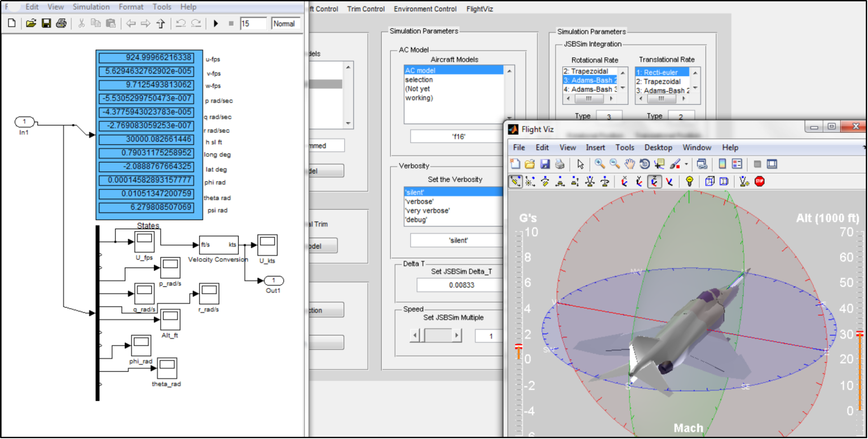Insert a legend in Flight Viz

click(737, 164)
